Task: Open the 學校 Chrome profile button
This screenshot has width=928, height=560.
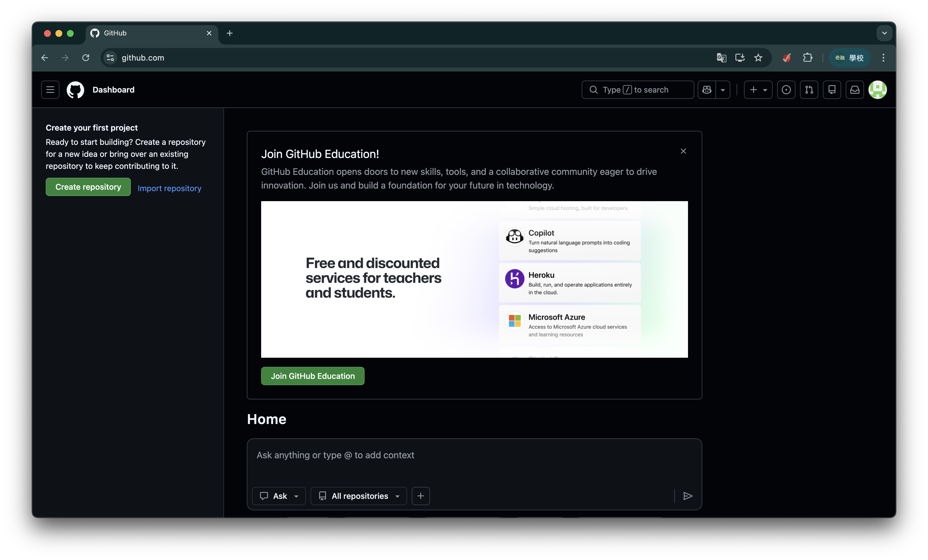Action: coord(849,58)
